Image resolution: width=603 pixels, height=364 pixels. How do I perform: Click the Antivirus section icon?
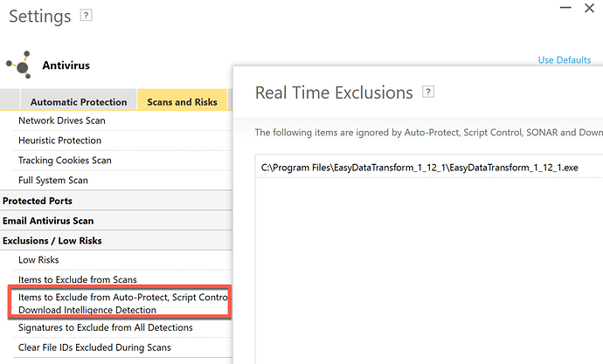click(x=19, y=65)
